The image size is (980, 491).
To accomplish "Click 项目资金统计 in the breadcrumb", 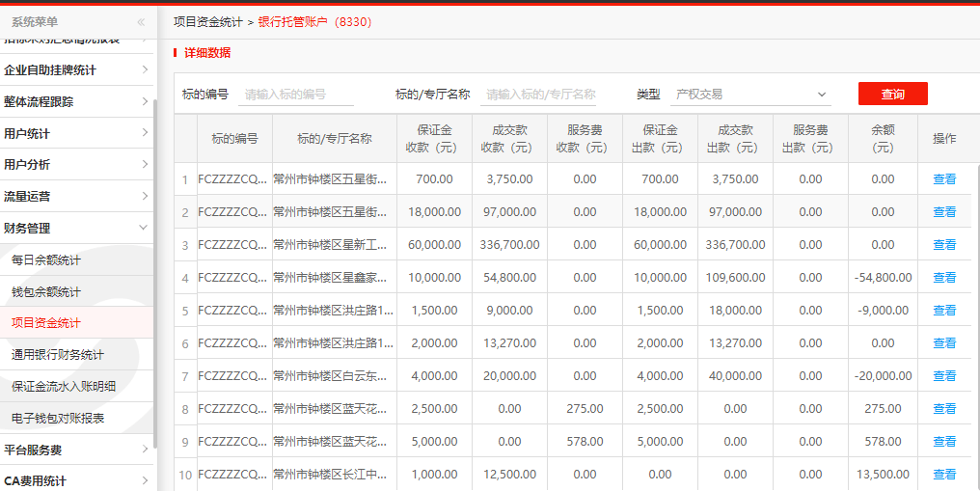I will (208, 21).
